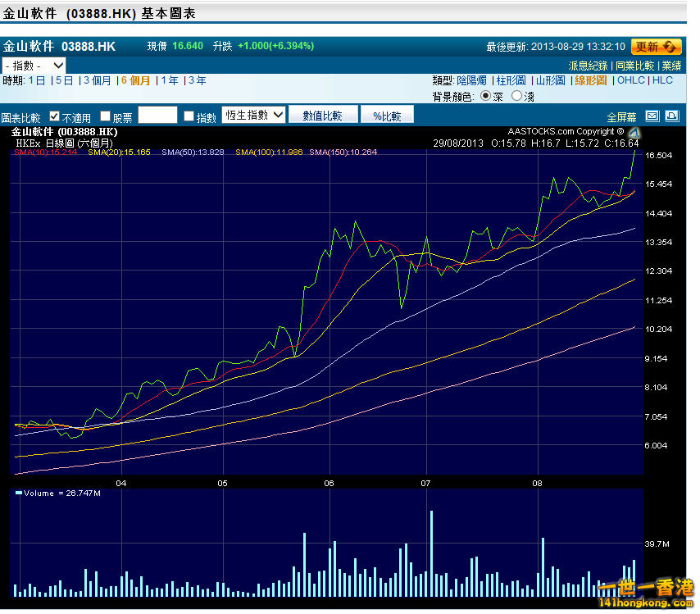Screen dimensions: 700x614
Task: Click the email envelope icon
Action: coord(652,116)
